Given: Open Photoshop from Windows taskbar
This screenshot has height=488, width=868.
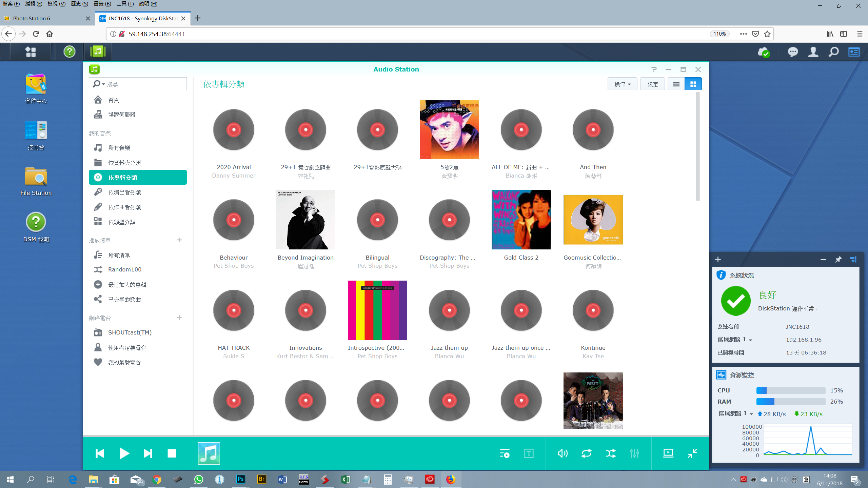Looking at the screenshot, I should (240, 479).
